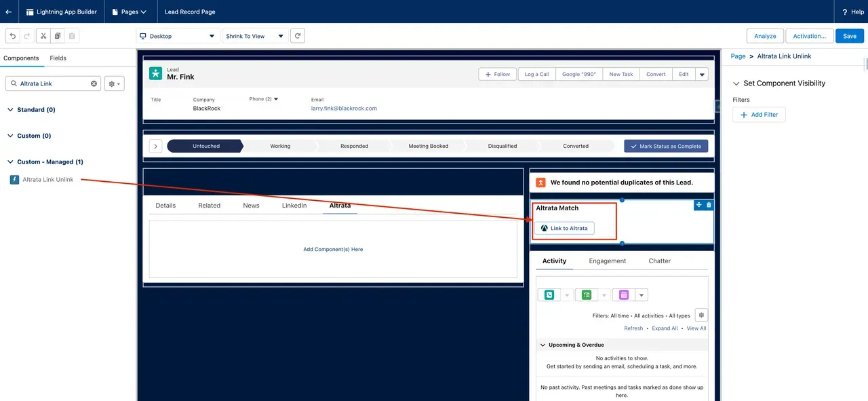Open the Engagement tab
This screenshot has width=868, height=401.
[608, 261]
